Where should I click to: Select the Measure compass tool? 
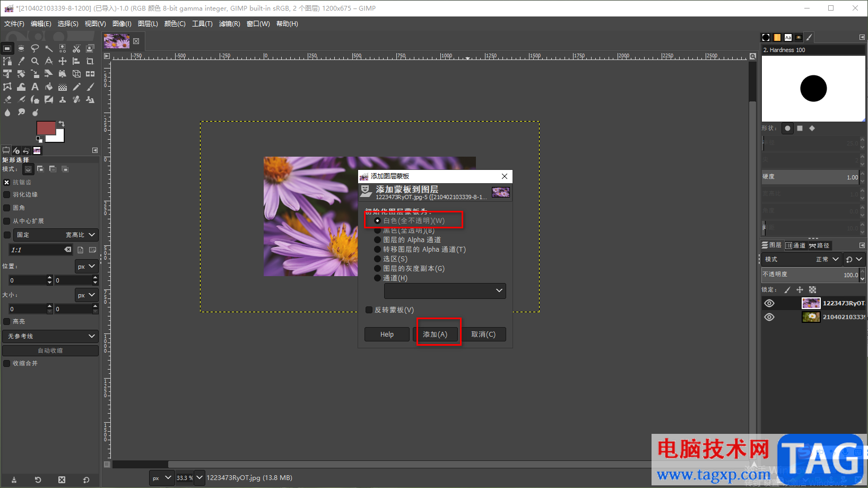pyautogui.click(x=49, y=61)
